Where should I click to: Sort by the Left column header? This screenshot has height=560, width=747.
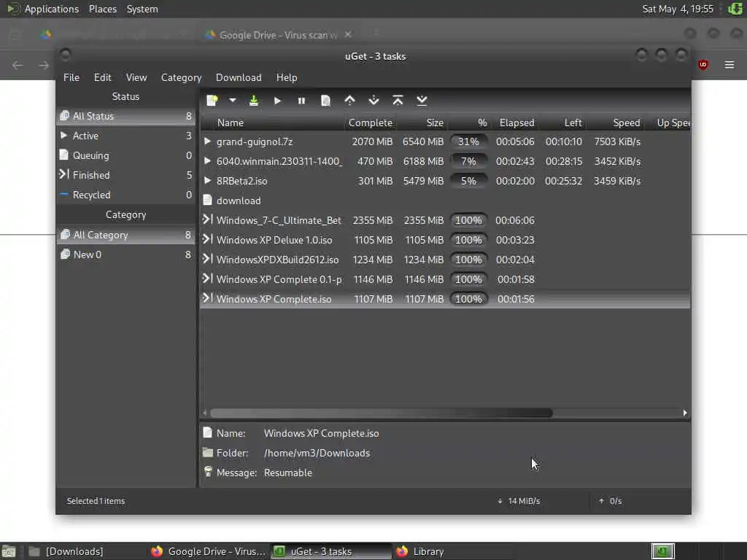pyautogui.click(x=564, y=122)
